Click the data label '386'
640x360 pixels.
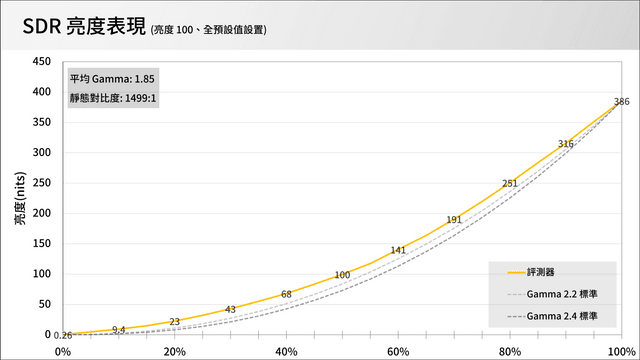click(x=622, y=102)
